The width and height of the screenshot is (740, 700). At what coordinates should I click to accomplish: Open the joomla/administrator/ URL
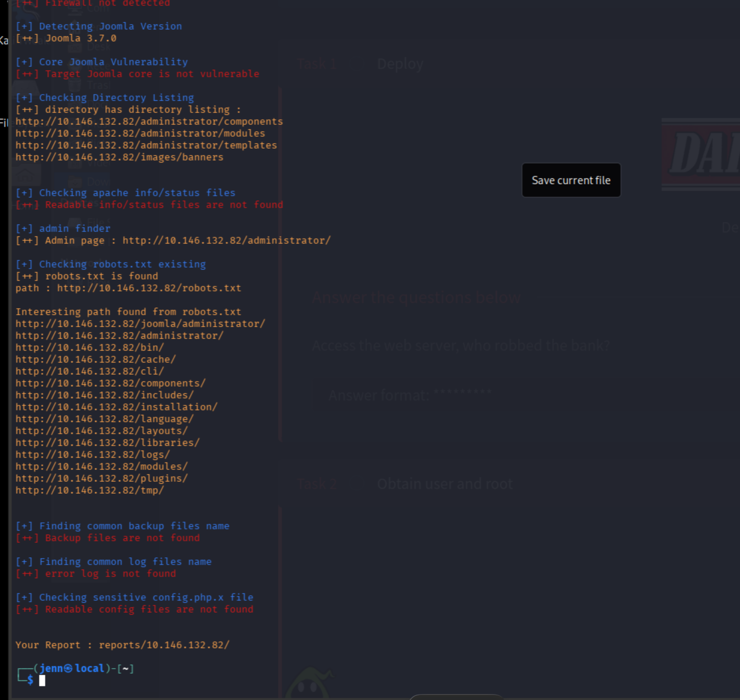coord(140,324)
